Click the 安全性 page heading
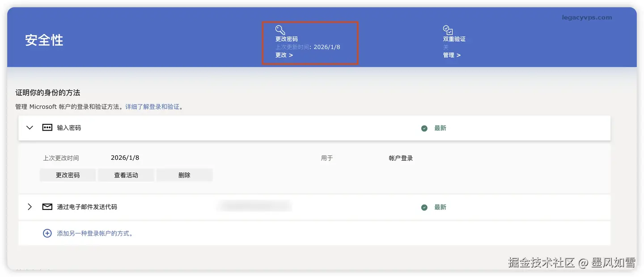The width and height of the screenshot is (644, 277). click(x=44, y=40)
